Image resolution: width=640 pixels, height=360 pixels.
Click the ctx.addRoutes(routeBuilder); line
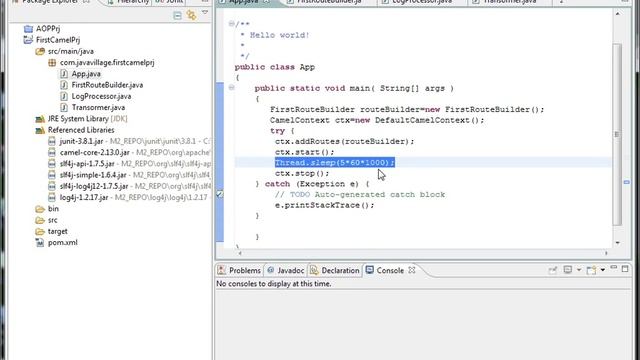click(344, 141)
